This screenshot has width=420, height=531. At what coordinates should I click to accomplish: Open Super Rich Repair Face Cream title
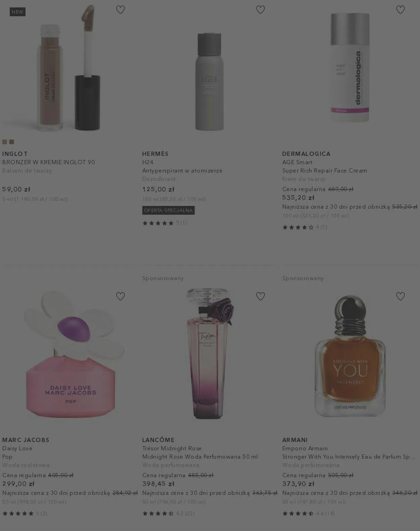point(325,170)
